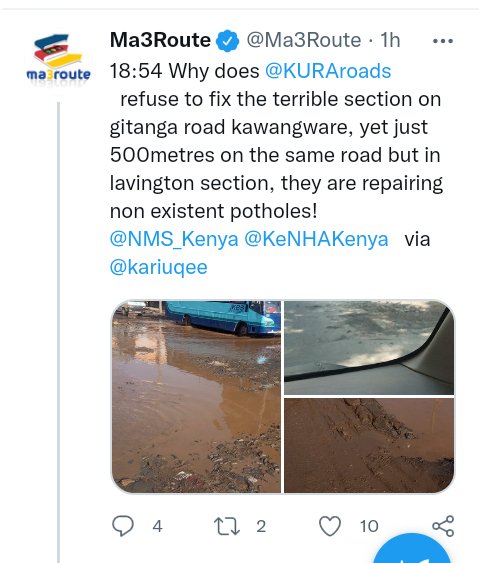Click the blue verified badge
Image resolution: width=480 pixels, height=563 pixels.
(227, 41)
